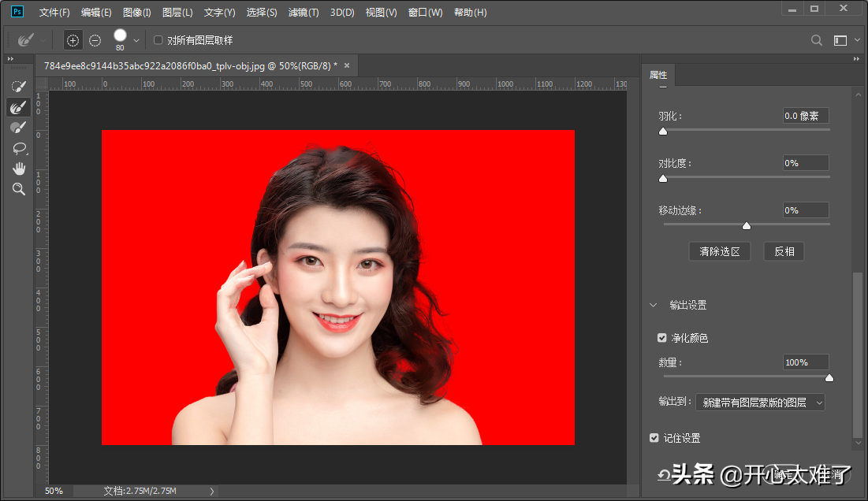Click the 移动边缘 slider handle
Image resolution: width=868 pixels, height=501 pixels.
pos(747,226)
